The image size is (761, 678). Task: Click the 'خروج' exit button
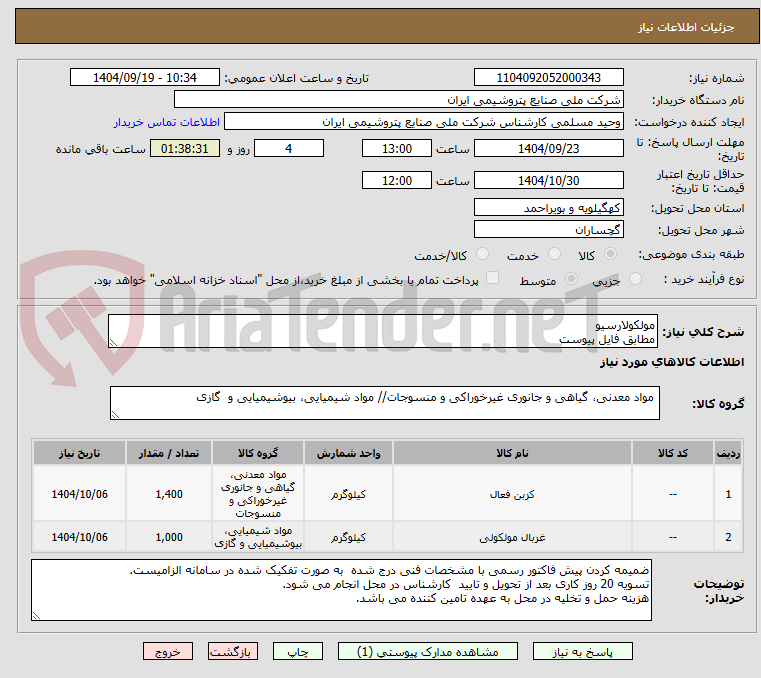[x=168, y=652]
